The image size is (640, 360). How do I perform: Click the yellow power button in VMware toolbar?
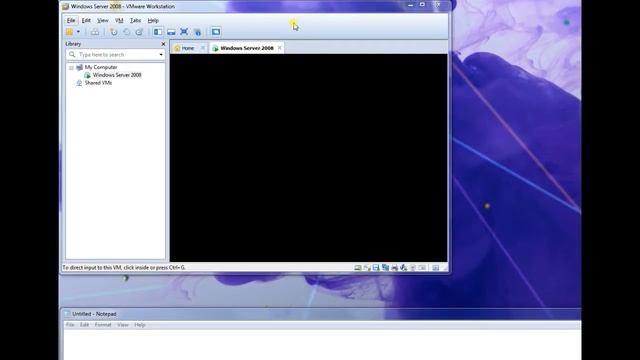pyautogui.click(x=69, y=32)
